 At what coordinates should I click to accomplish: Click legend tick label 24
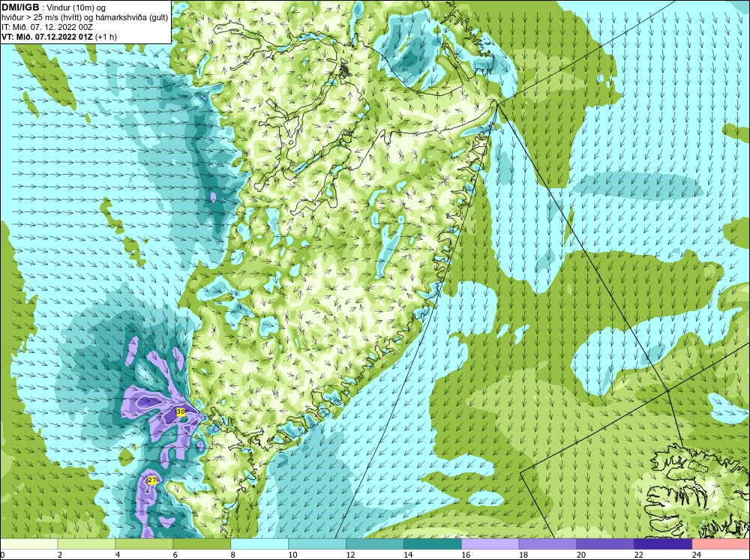pyautogui.click(x=696, y=555)
